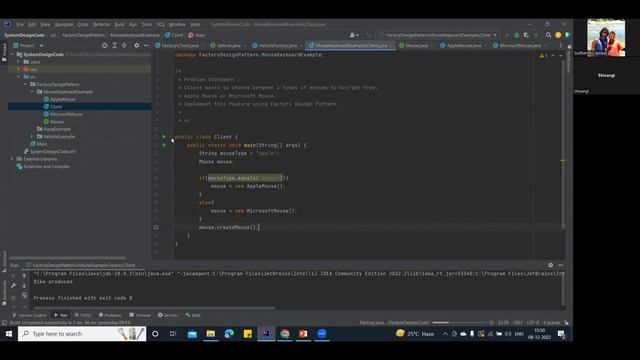Click the wrench icon in Run panel sidebar
The height and width of the screenshot is (360, 640).
[13, 285]
